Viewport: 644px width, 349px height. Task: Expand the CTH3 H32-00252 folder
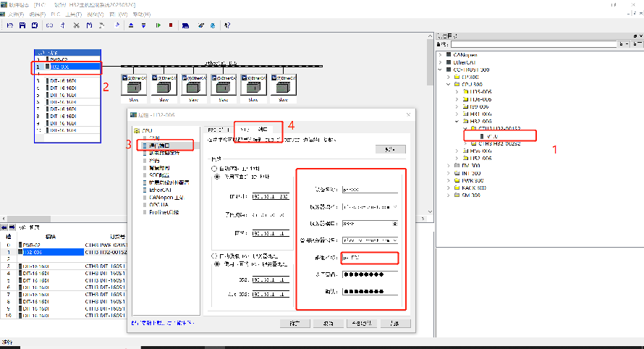[465, 143]
